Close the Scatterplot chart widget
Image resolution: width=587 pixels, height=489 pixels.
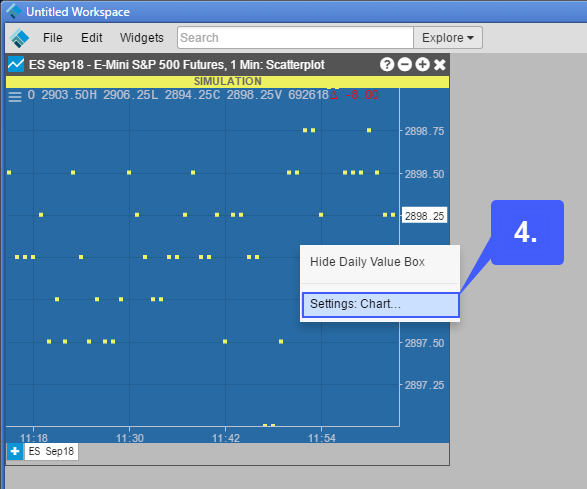coord(440,64)
